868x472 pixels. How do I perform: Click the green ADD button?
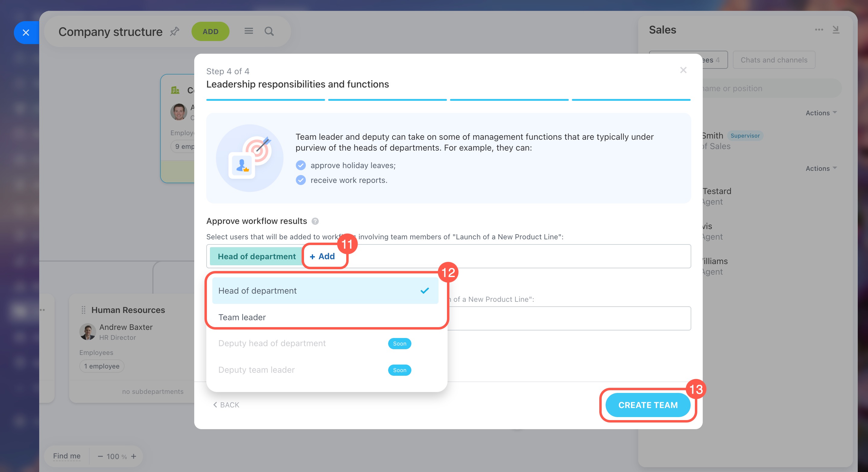(211, 31)
